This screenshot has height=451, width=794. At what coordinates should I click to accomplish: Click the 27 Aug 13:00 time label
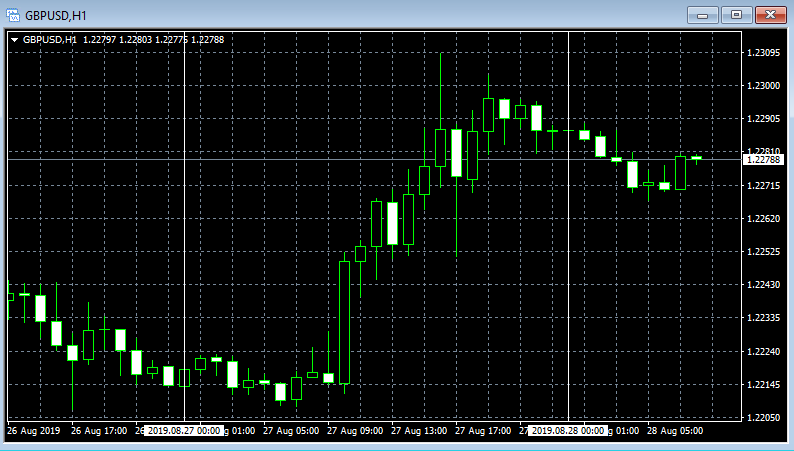pos(419,431)
